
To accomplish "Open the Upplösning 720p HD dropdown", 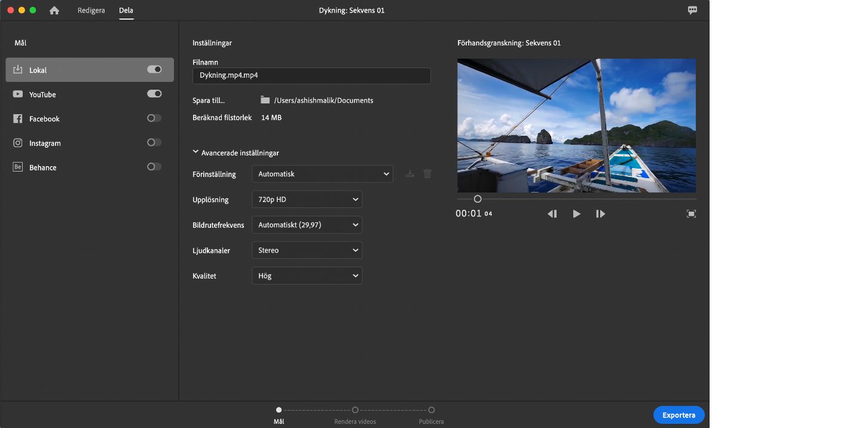I will tap(307, 200).
